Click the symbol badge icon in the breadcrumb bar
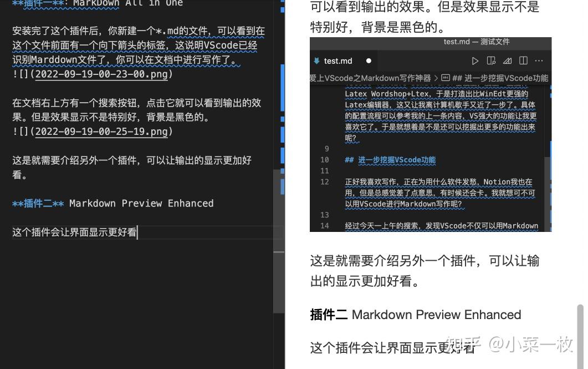The height and width of the screenshot is (369, 588). 445,78
